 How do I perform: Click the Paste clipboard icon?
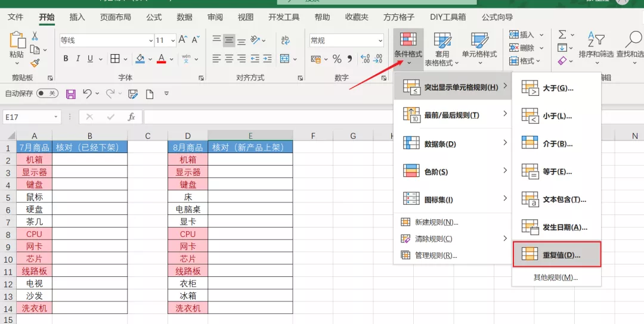tap(17, 40)
